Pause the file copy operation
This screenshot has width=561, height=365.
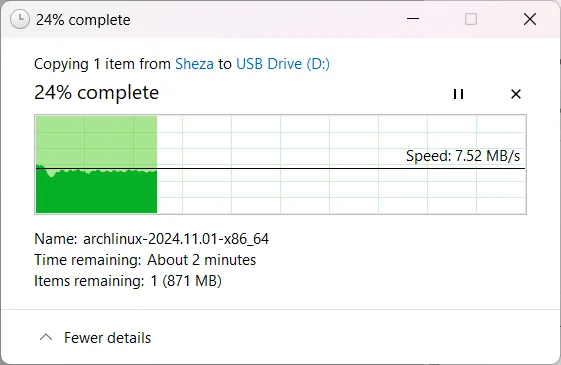coord(458,94)
